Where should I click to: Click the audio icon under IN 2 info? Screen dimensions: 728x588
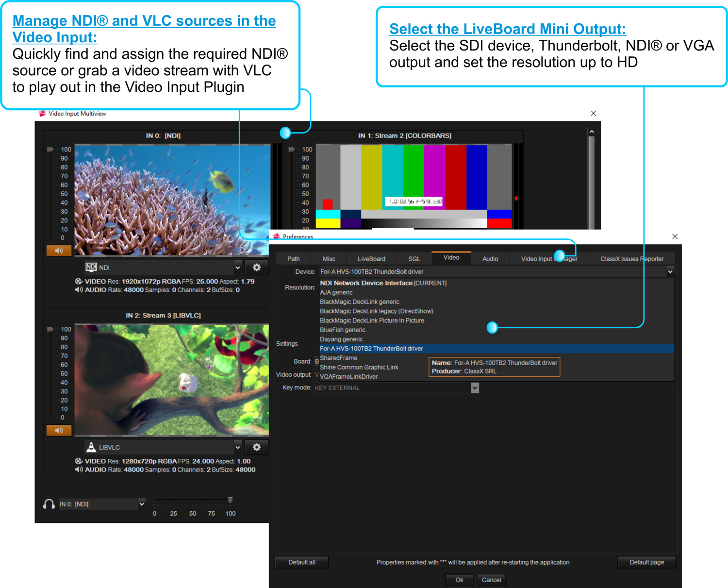pos(78,470)
